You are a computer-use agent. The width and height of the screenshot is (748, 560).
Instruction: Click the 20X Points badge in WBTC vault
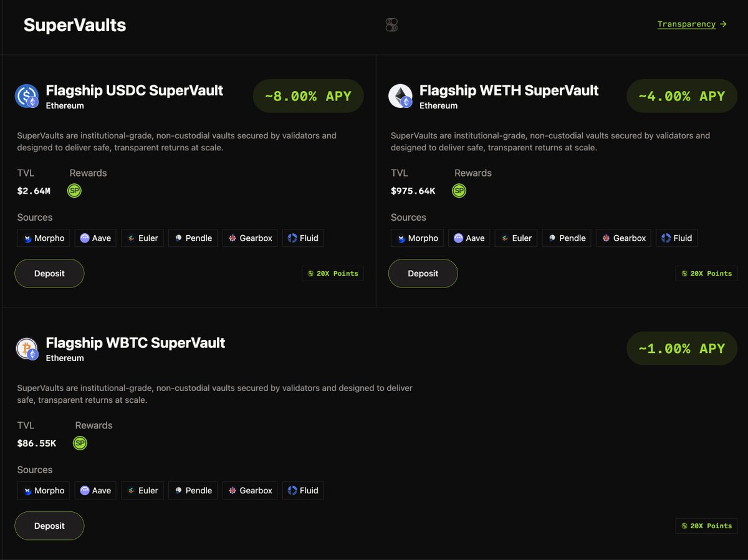pyautogui.click(x=706, y=526)
